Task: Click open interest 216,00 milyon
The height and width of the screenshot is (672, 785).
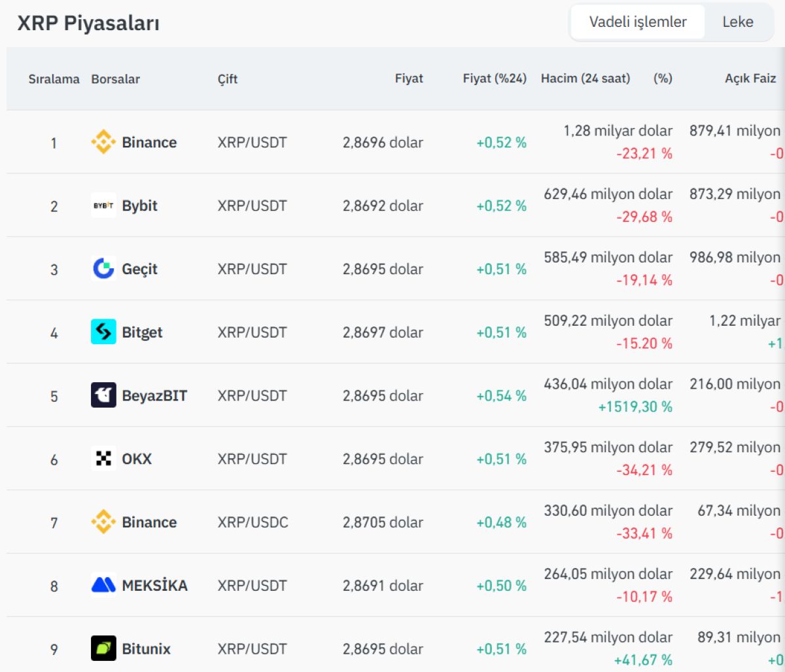Action: 735,384
